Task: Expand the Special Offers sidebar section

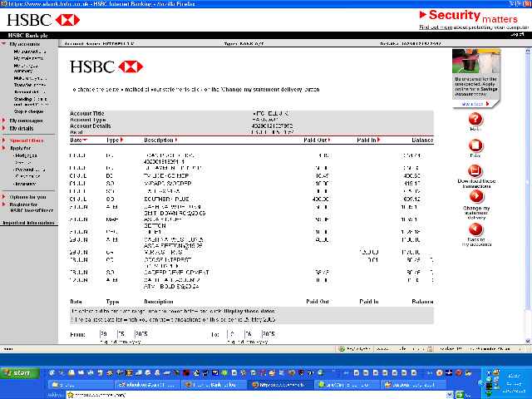Action: 3,140
